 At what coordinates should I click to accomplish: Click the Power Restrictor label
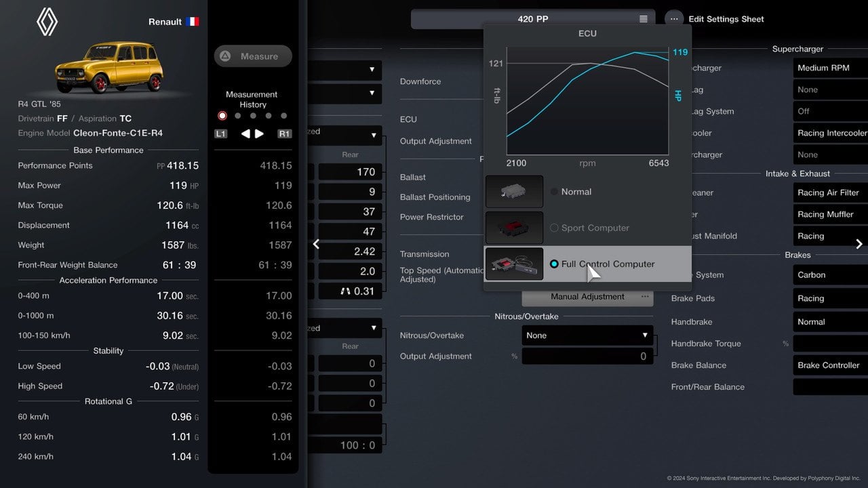(432, 217)
